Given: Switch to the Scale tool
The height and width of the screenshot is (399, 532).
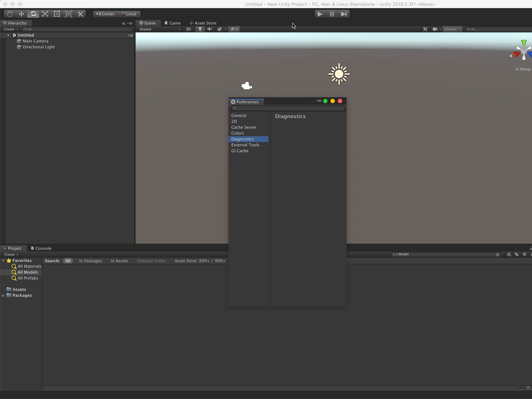Looking at the screenshot, I should click(45, 14).
